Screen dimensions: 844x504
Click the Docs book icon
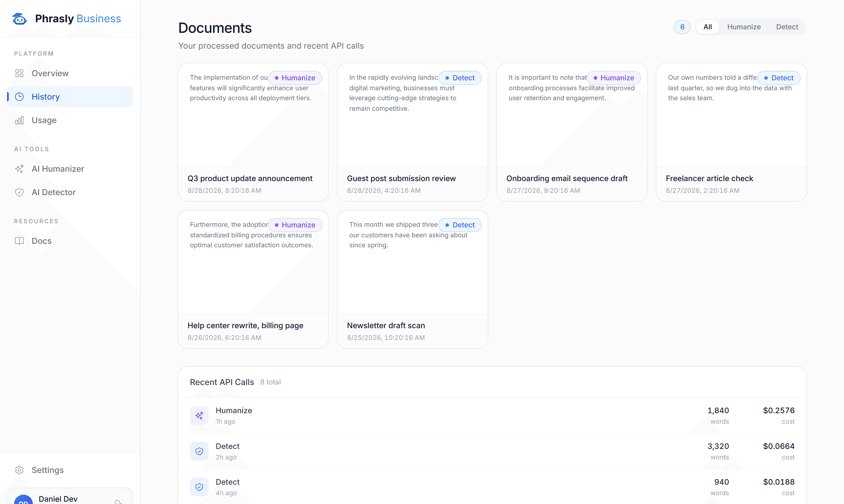(19, 241)
